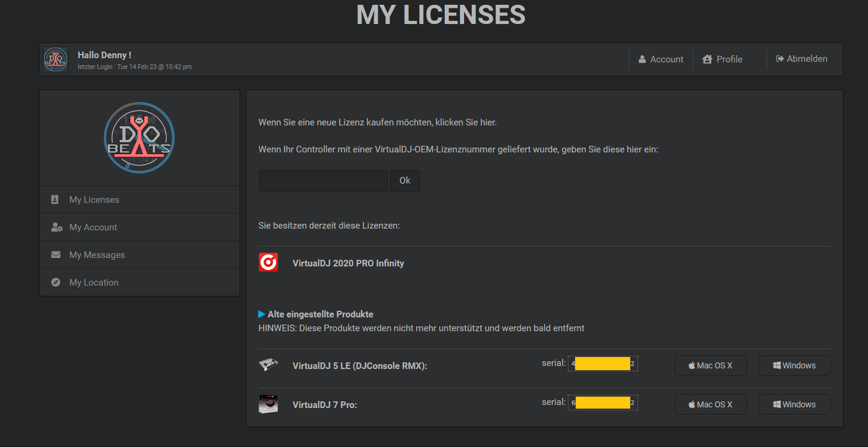Click the VirtualDJ 2020 PRO Infinity logo icon

click(x=268, y=263)
